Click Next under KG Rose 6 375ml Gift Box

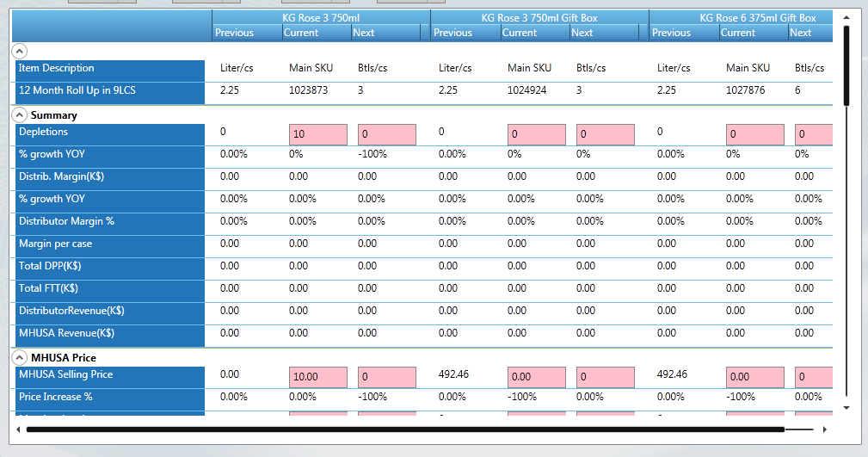tap(810, 33)
